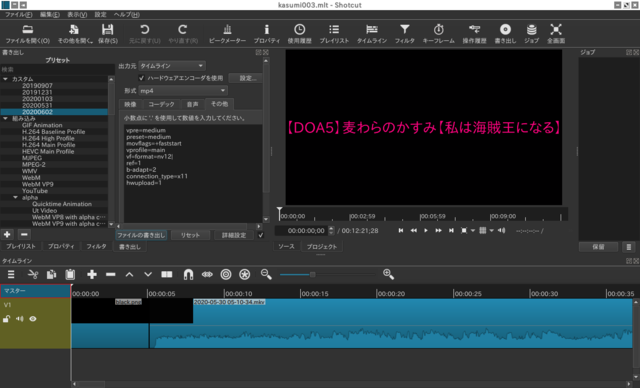The height and width of the screenshot is (388, 640).
Task: Append clip with the timeline plus icon
Action: coord(92,275)
